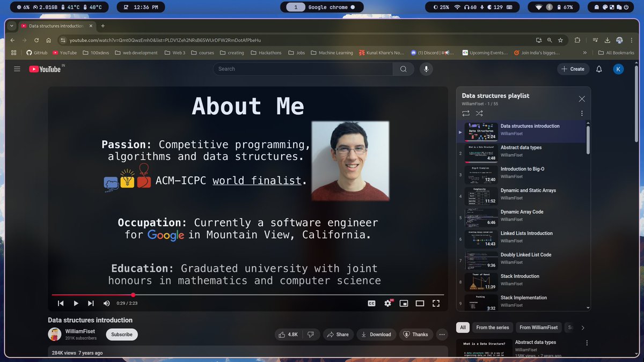Switch to miniplayer mode
This screenshot has height=362, width=644.
(x=404, y=303)
